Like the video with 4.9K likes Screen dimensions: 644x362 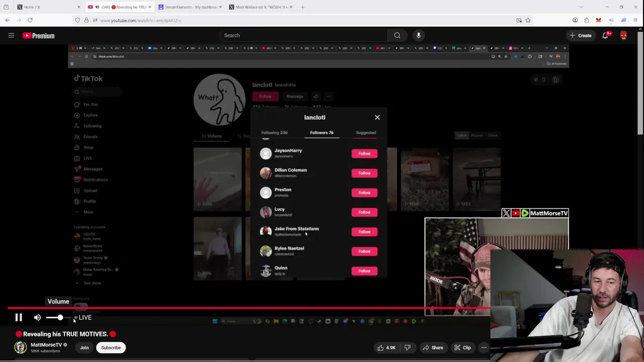point(386,347)
